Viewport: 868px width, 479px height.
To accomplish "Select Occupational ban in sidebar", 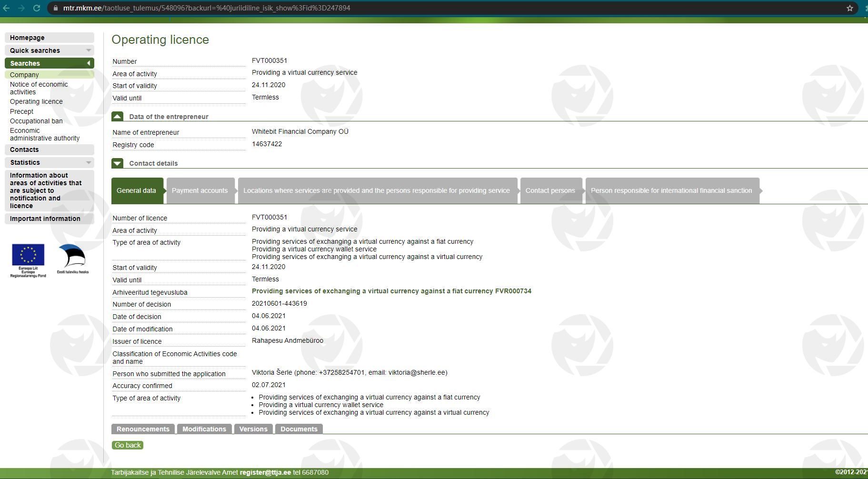I will pos(36,121).
